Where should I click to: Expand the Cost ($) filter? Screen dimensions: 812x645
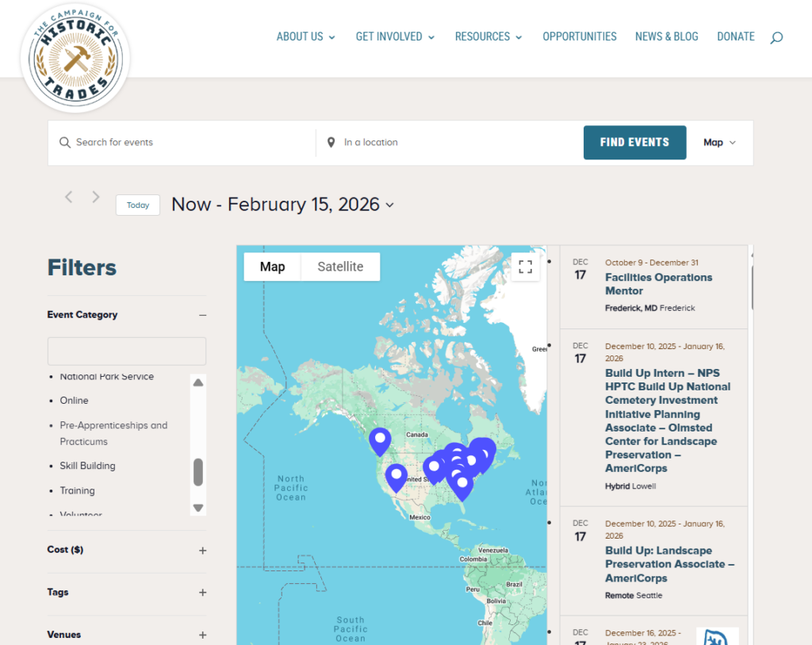point(202,551)
